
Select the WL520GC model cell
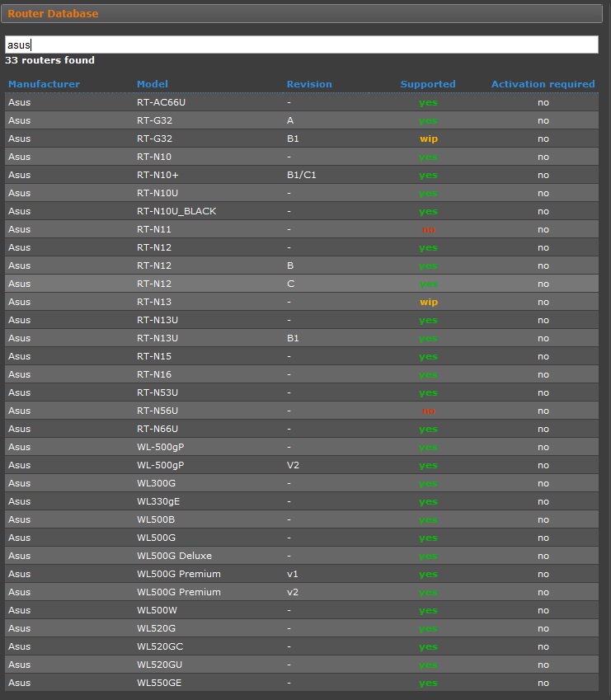(x=160, y=646)
